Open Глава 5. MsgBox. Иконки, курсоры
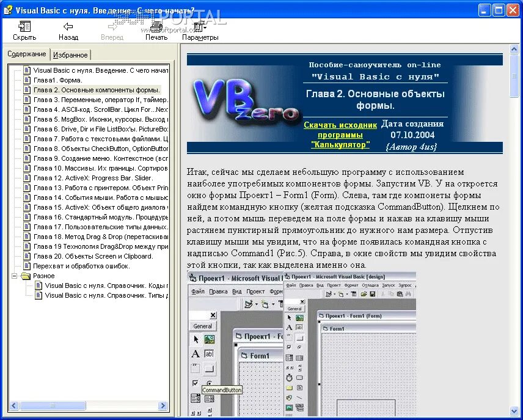This screenshot has height=420, width=523. tap(100, 119)
